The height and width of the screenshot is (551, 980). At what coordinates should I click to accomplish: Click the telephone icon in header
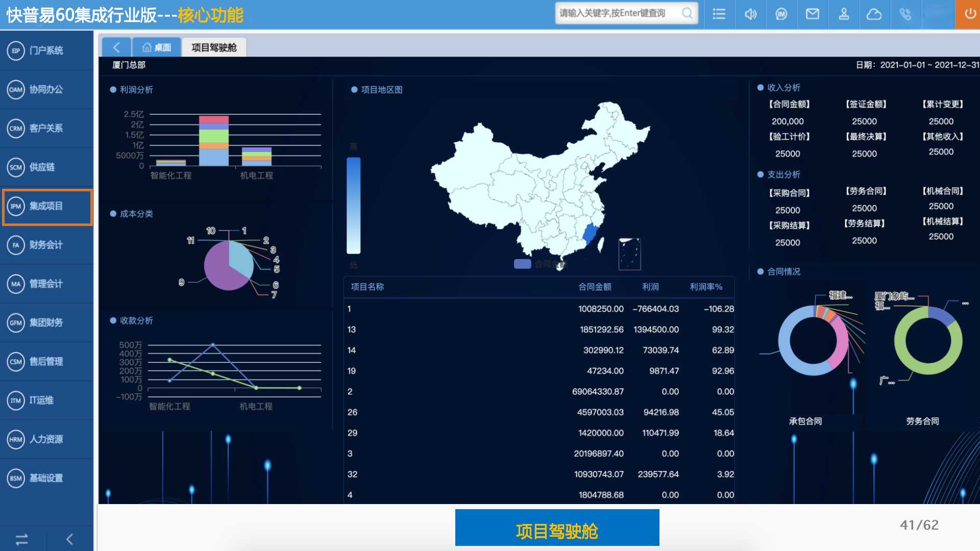[x=905, y=14]
